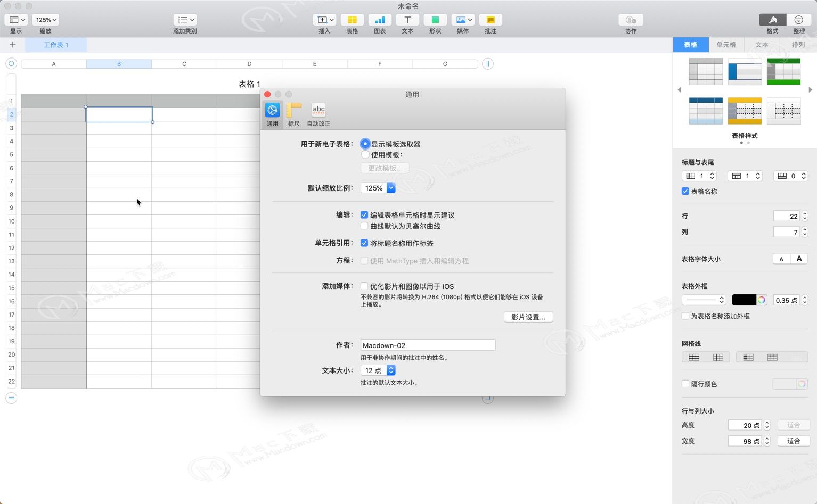Switch to the 单元格 inspector tab
The image size is (817, 504).
pyautogui.click(x=726, y=45)
